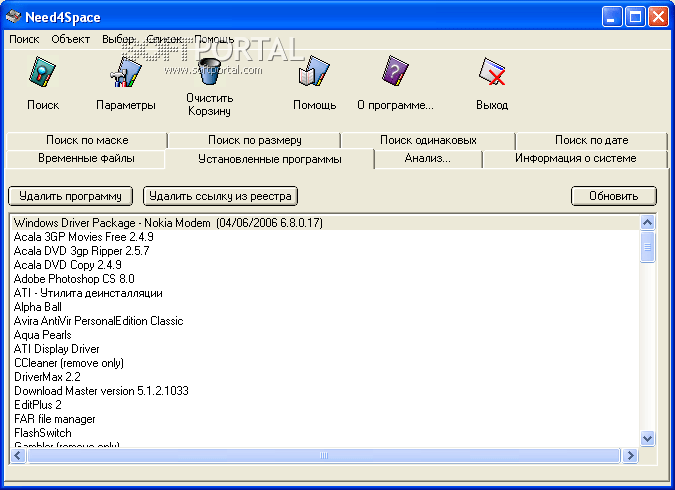
Task: Switch to Поиск по маске tab
Action: (87, 140)
